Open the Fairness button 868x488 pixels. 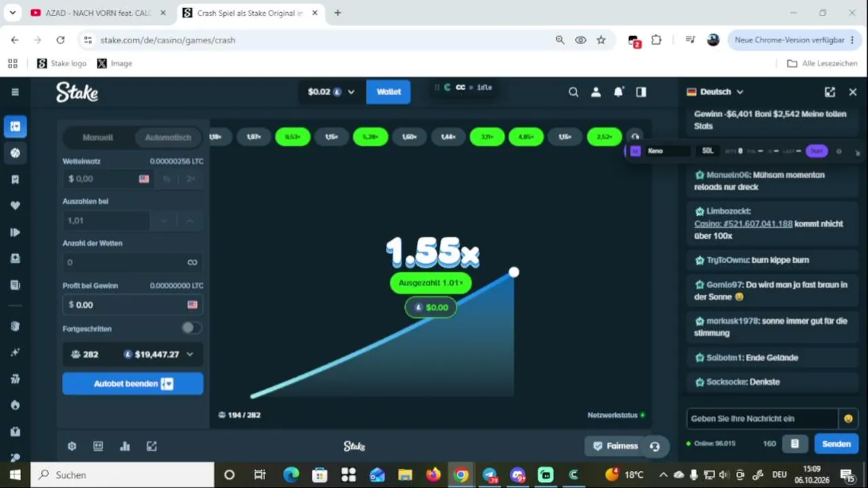615,446
